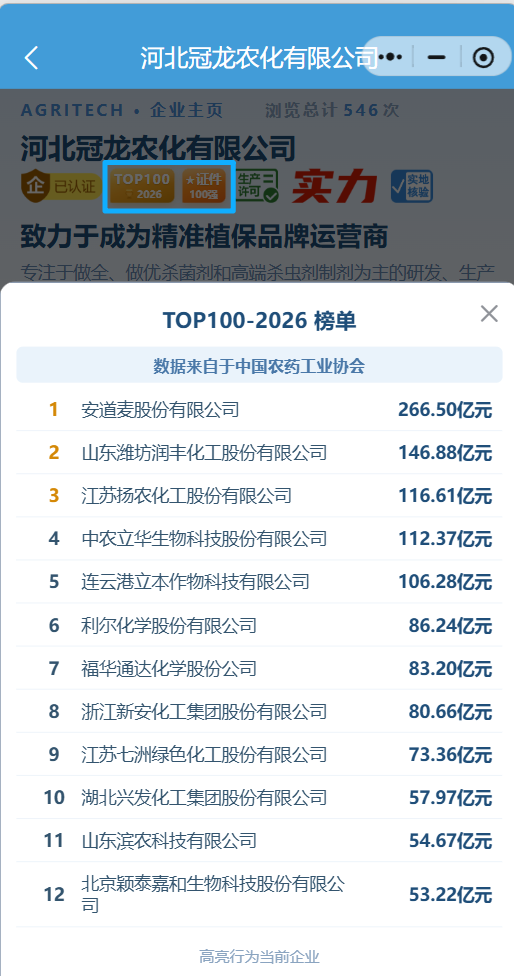Image resolution: width=514 pixels, height=976 pixels.
Task: Select 连云港立本作物科技有限公司 row
Action: 259,582
